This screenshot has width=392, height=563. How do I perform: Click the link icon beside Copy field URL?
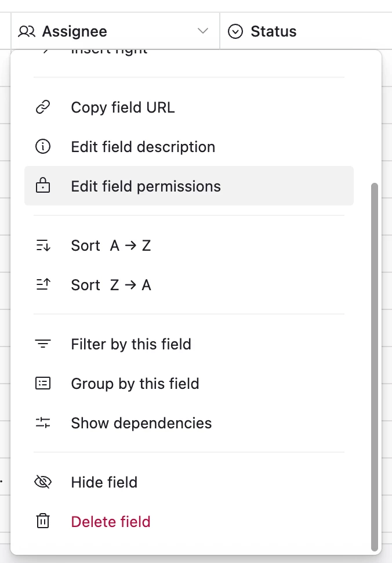point(43,107)
